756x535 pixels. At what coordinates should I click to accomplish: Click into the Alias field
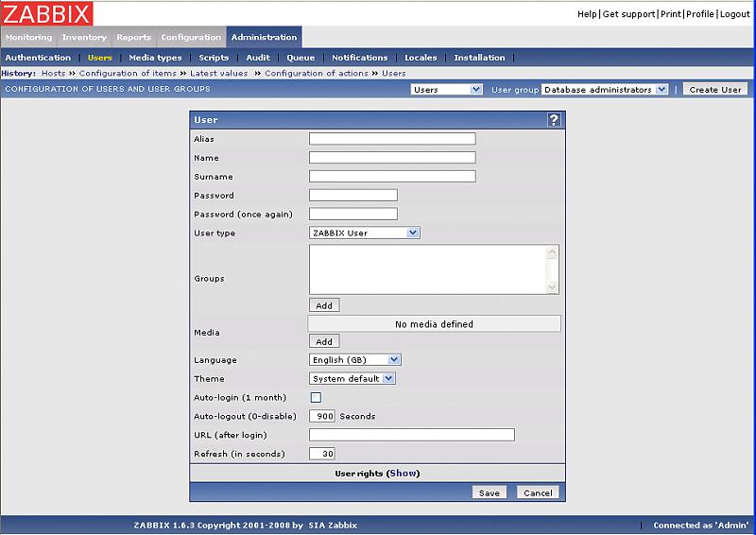pos(392,139)
